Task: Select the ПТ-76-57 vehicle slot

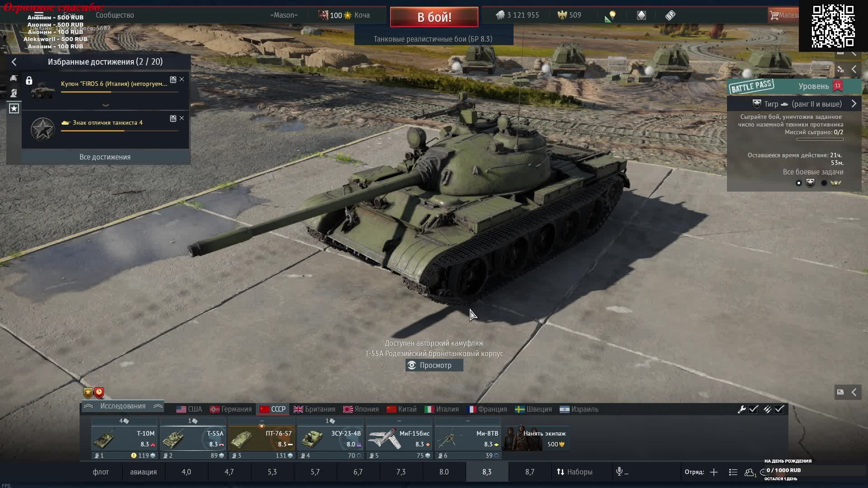Action: [262, 438]
